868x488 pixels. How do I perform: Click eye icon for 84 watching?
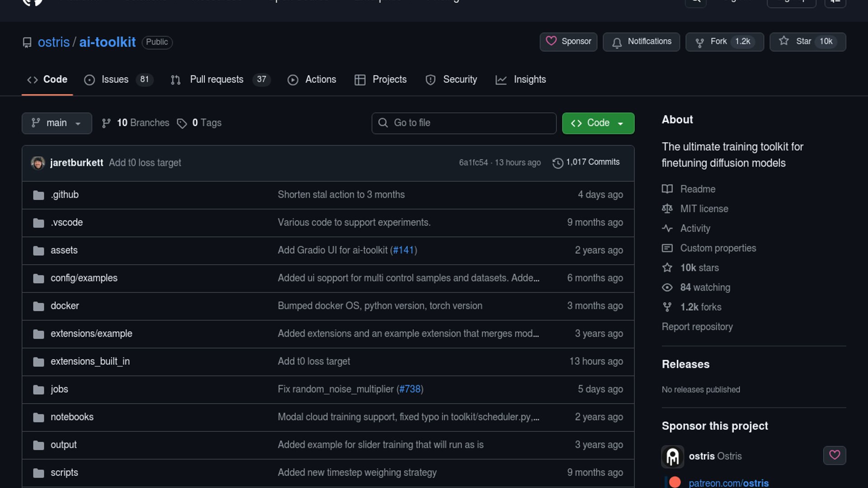(667, 287)
